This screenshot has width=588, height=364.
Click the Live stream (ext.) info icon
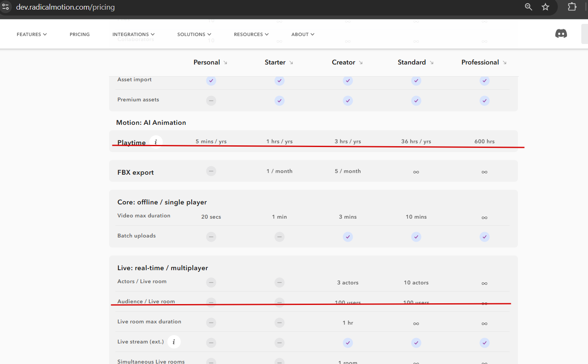coord(174,342)
